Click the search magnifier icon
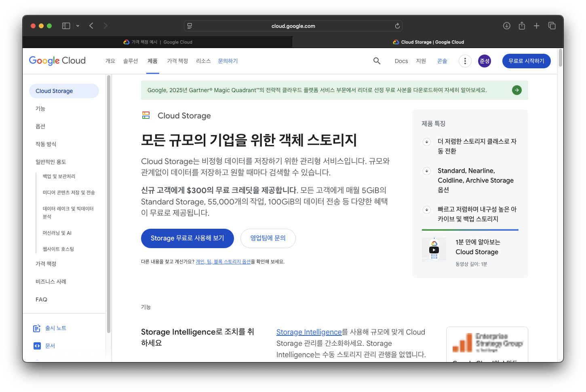The image size is (586, 392). click(x=377, y=61)
